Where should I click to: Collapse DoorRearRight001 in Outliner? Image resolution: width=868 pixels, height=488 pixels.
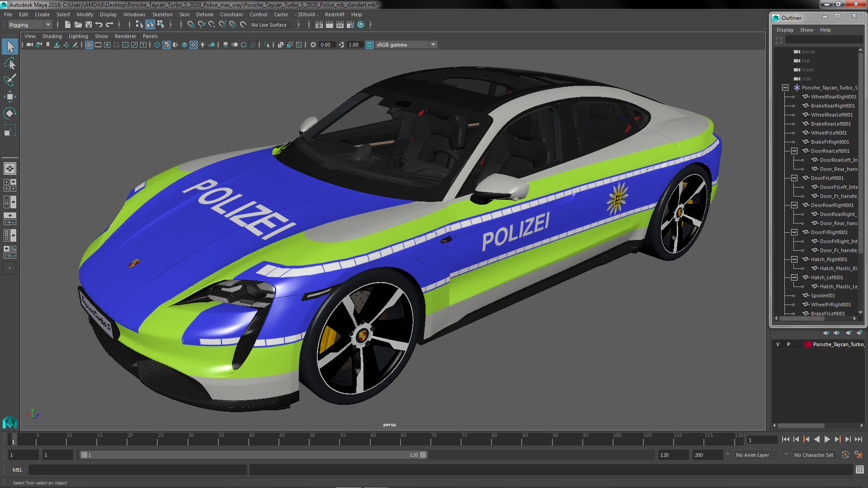point(794,205)
